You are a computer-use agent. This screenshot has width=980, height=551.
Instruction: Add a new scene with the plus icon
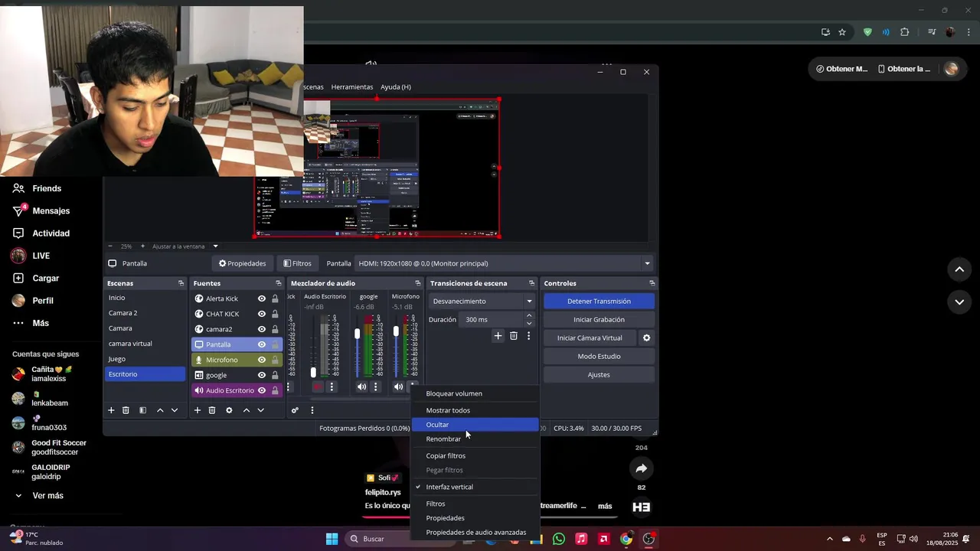[111, 410]
